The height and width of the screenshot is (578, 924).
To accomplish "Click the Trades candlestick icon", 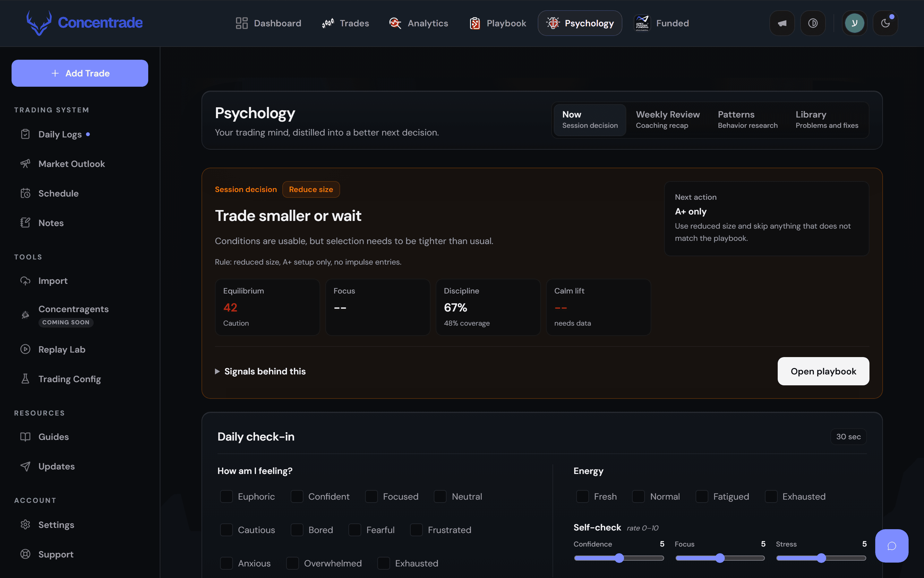I will tap(328, 23).
